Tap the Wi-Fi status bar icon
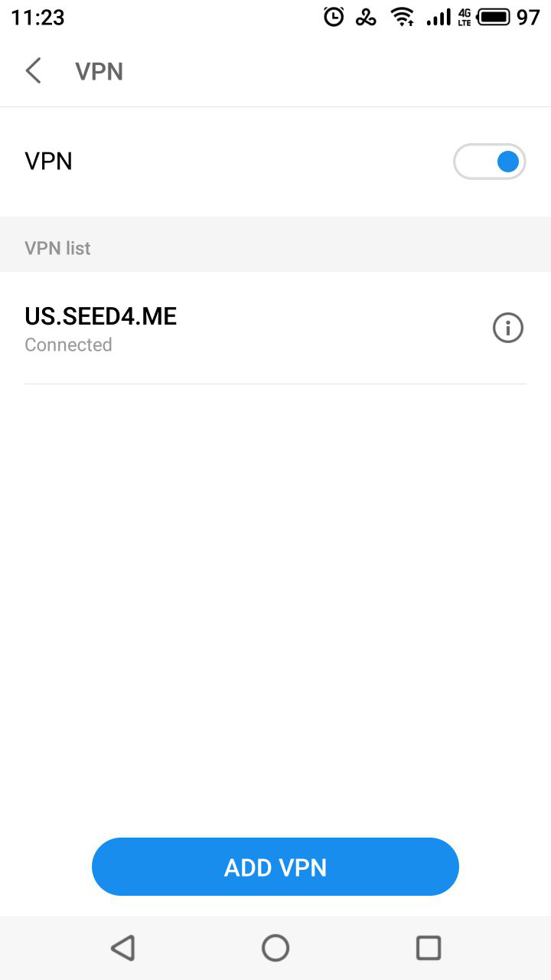The width and height of the screenshot is (551, 980). point(403,17)
